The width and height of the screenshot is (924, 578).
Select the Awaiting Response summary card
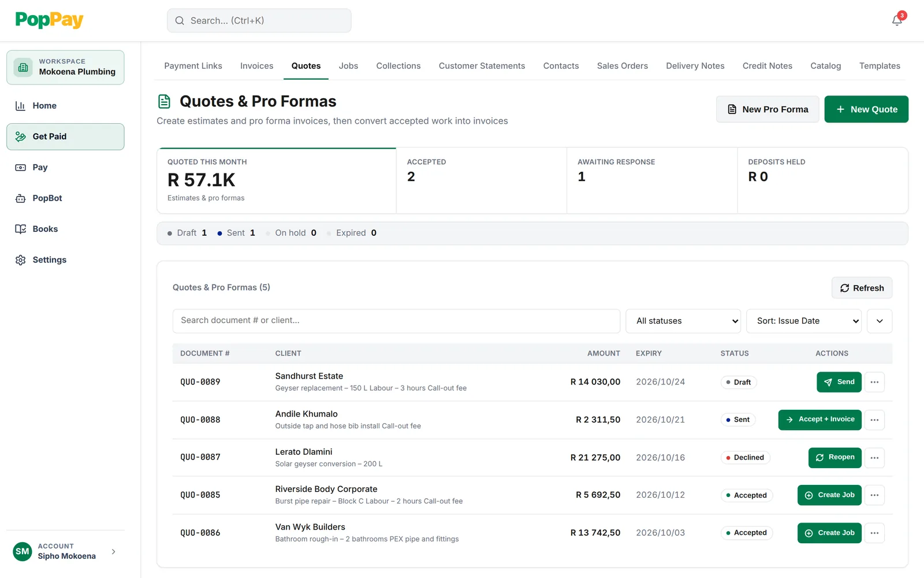[652, 180]
